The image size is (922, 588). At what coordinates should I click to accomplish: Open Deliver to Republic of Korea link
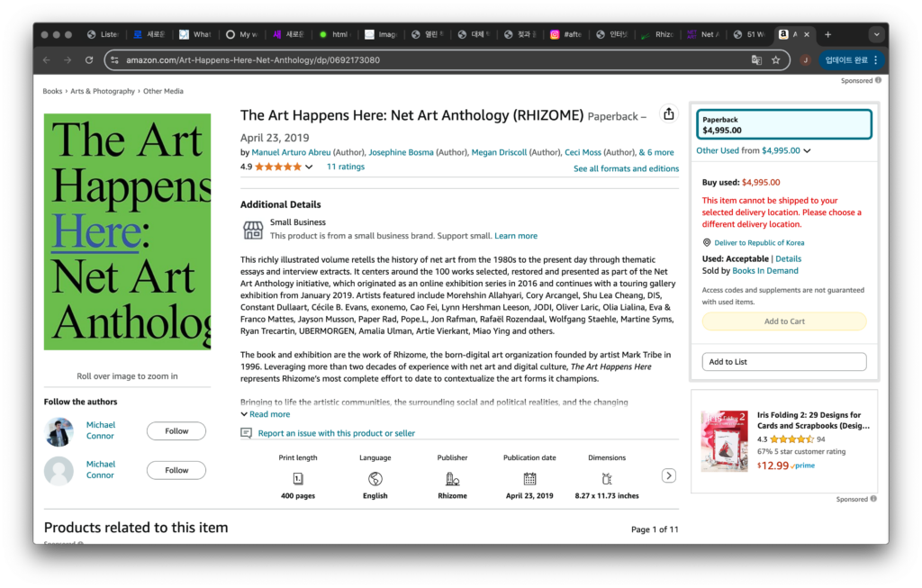(x=759, y=242)
